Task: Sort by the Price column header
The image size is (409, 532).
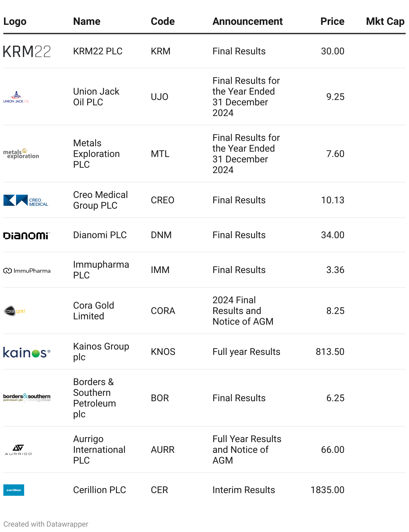Action: pos(332,21)
